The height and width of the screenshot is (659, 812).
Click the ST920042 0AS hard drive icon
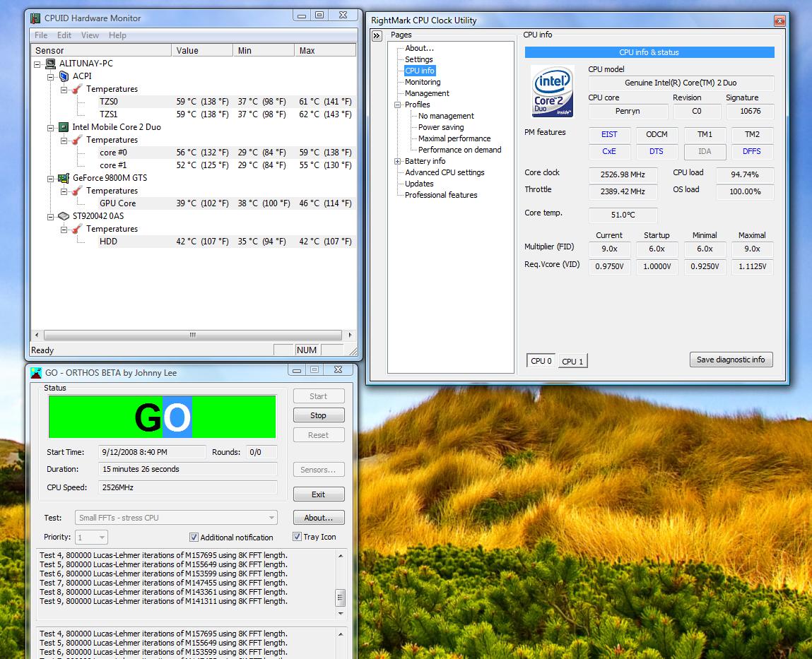pyautogui.click(x=64, y=216)
